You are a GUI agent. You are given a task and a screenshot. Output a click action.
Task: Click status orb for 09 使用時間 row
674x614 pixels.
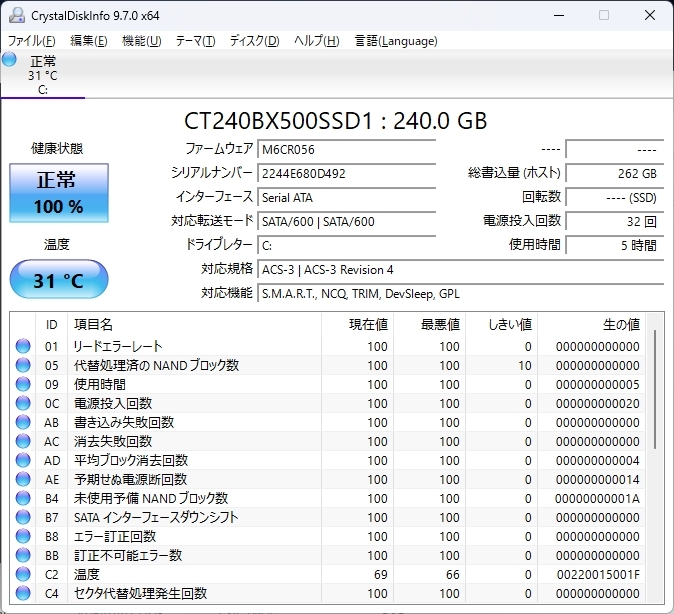(x=23, y=384)
